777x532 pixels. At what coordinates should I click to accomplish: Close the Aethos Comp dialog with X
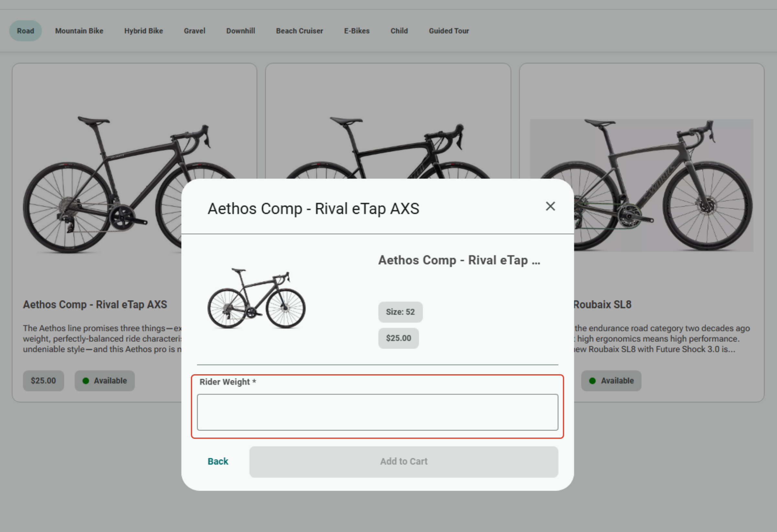tap(550, 206)
